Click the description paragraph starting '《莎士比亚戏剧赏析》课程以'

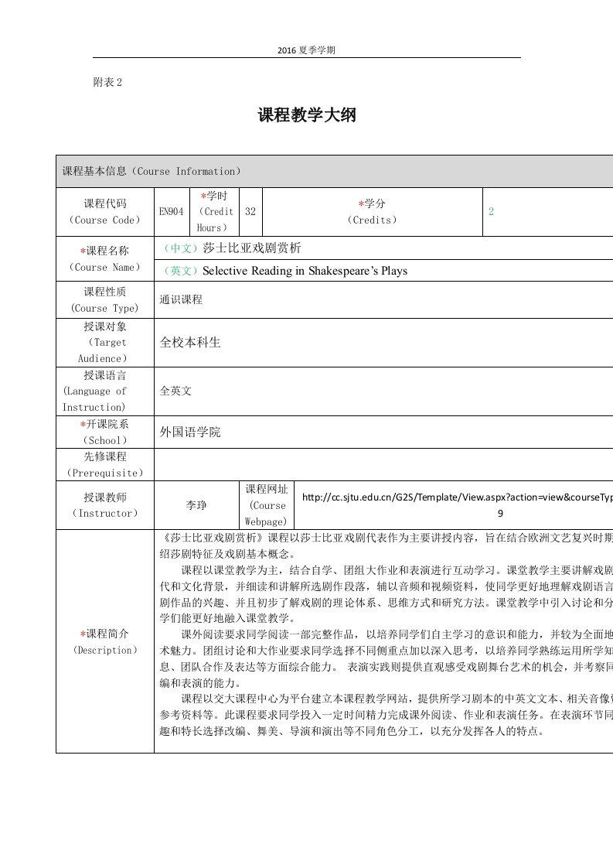387,546
